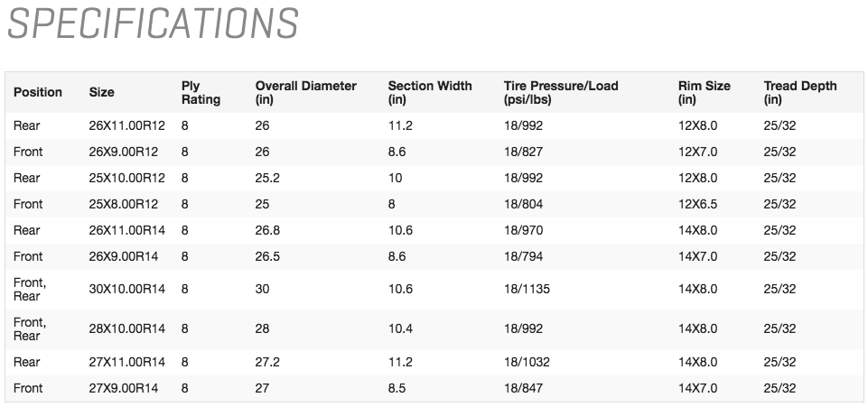The width and height of the screenshot is (868, 407).
Task: Click the Position column header
Action: pyautogui.click(x=38, y=92)
